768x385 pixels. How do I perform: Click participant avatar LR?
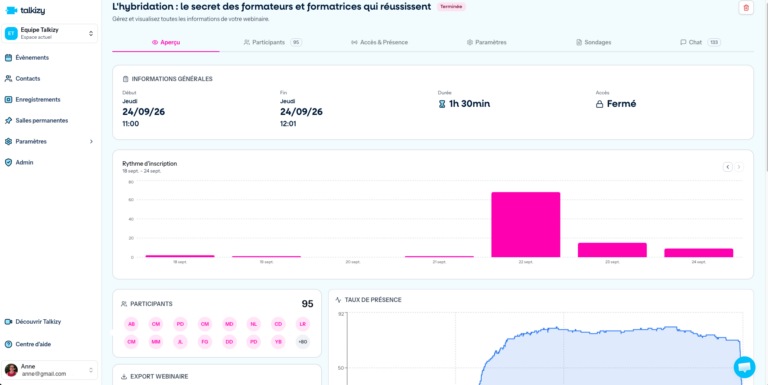point(303,324)
